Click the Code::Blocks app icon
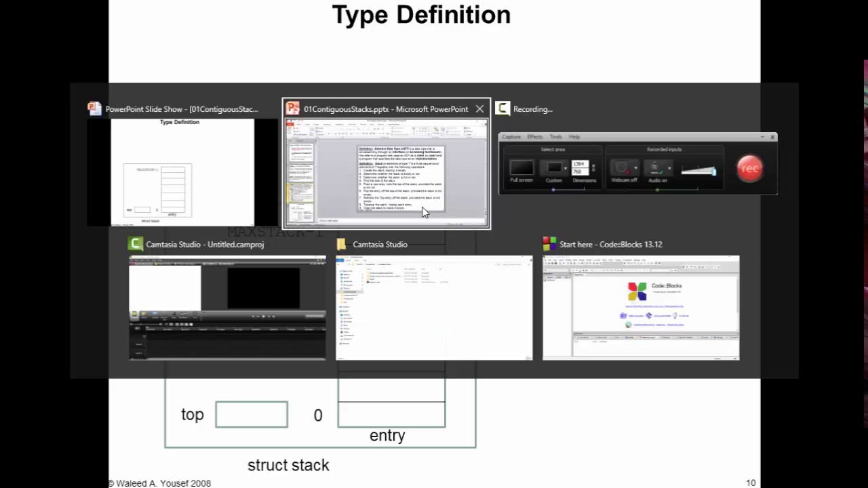The width and height of the screenshot is (868, 488). (549, 245)
